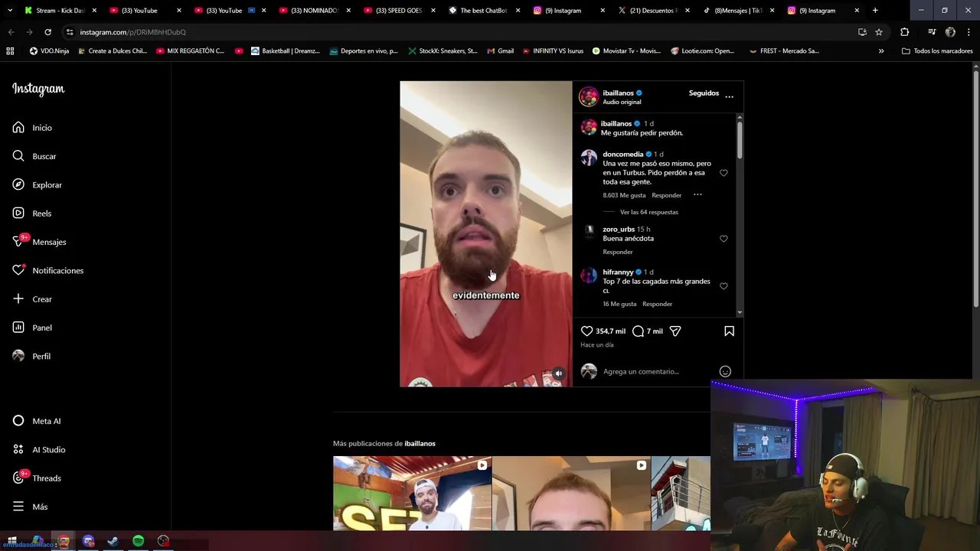Bookmark this page with star icon
Image resolution: width=980 pixels, height=551 pixels.
879,32
